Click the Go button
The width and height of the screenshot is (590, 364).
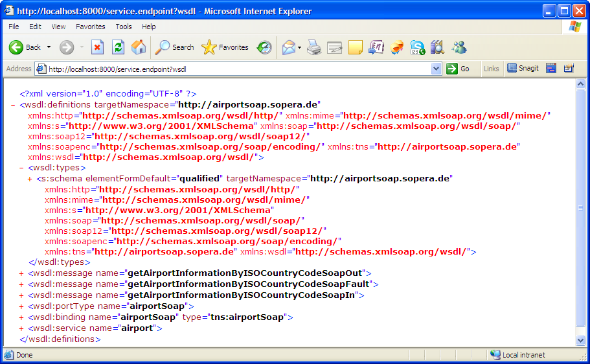click(459, 69)
